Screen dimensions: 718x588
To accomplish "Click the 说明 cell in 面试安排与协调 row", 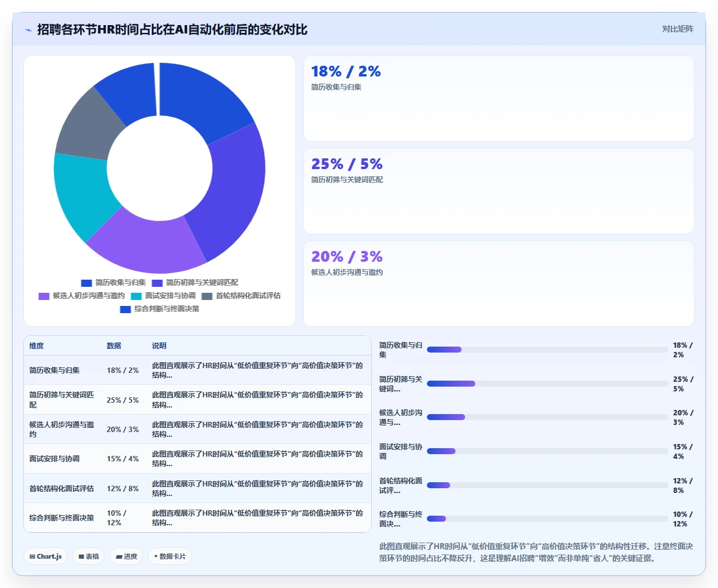I will [258, 459].
